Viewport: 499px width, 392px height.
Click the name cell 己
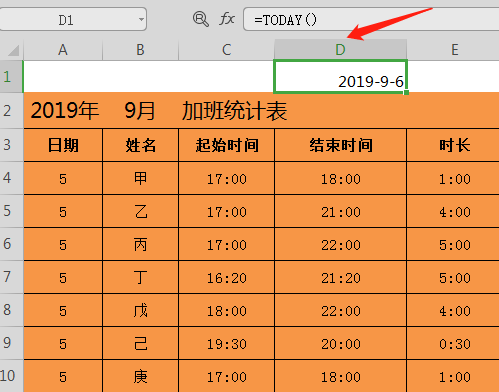[x=140, y=343]
